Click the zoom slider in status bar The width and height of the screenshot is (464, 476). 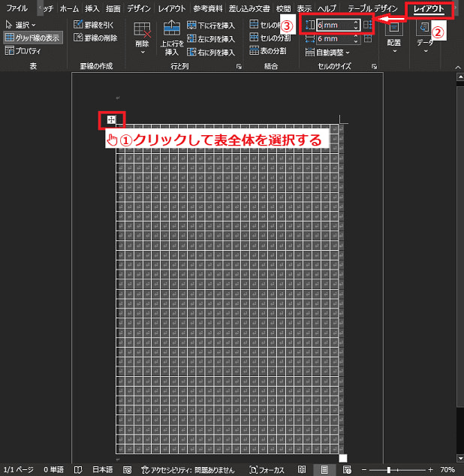389,469
